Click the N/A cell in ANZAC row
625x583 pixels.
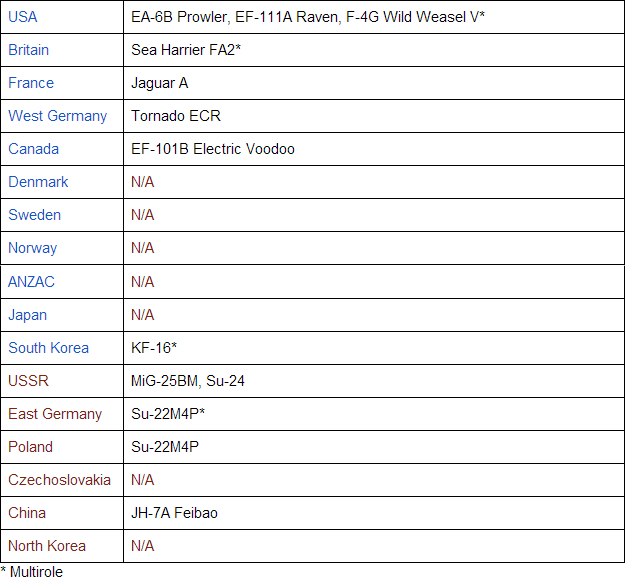click(x=374, y=282)
